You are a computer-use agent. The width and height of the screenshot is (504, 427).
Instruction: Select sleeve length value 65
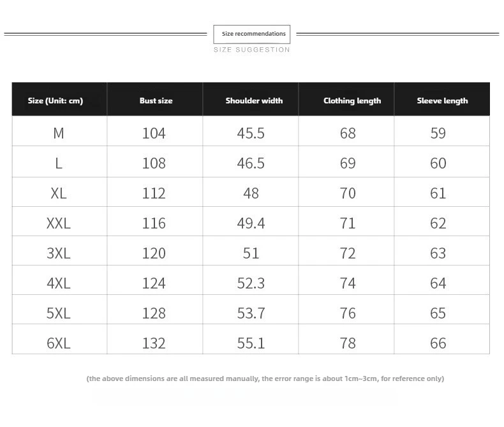[x=438, y=313]
